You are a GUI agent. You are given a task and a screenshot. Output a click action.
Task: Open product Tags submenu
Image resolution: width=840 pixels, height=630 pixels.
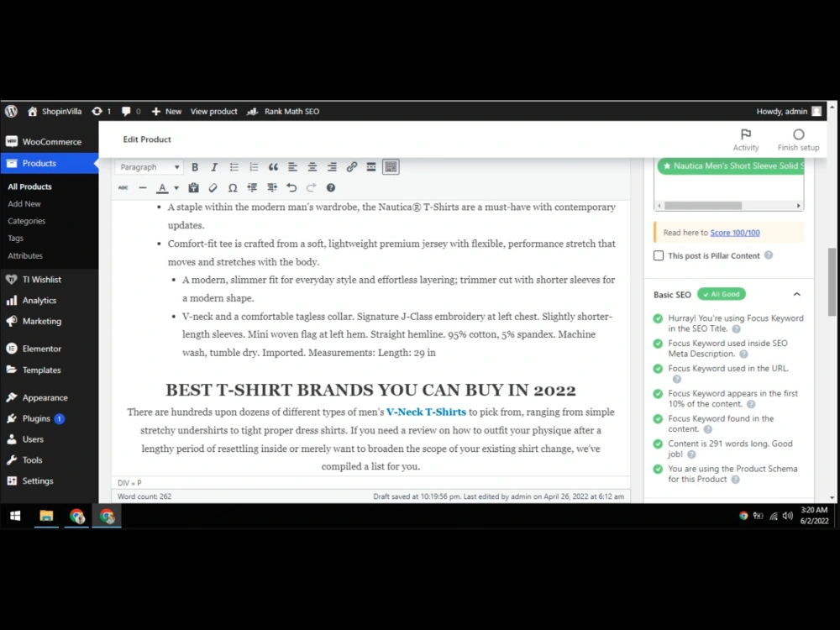[15, 238]
